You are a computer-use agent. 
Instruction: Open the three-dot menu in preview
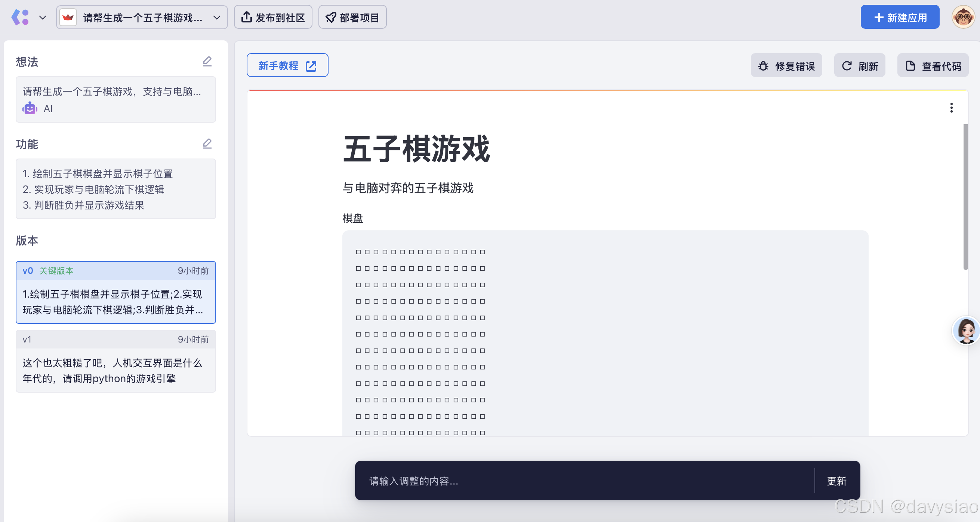pos(951,108)
